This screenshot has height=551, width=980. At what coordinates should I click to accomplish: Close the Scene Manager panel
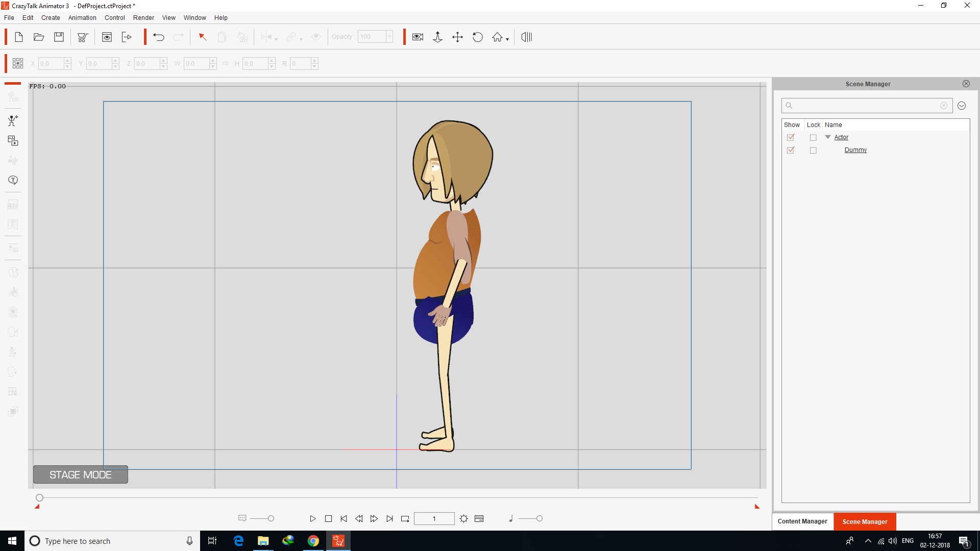coord(966,84)
